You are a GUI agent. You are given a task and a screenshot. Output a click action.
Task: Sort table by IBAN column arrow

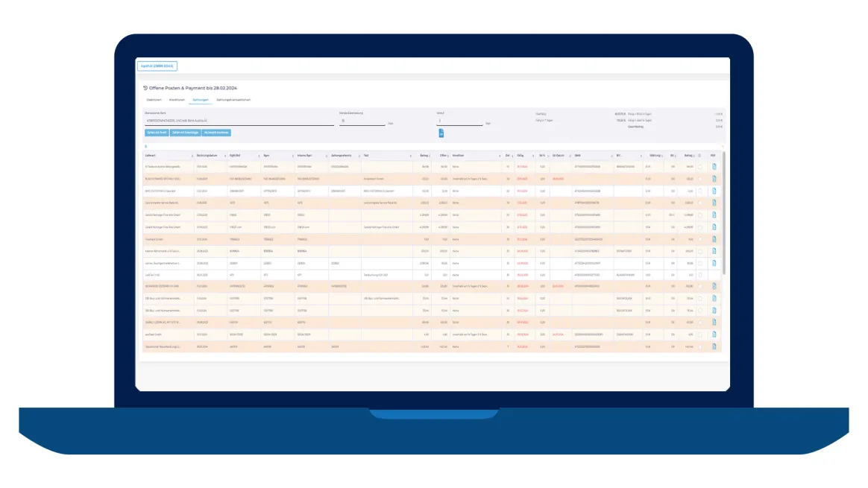611,156
